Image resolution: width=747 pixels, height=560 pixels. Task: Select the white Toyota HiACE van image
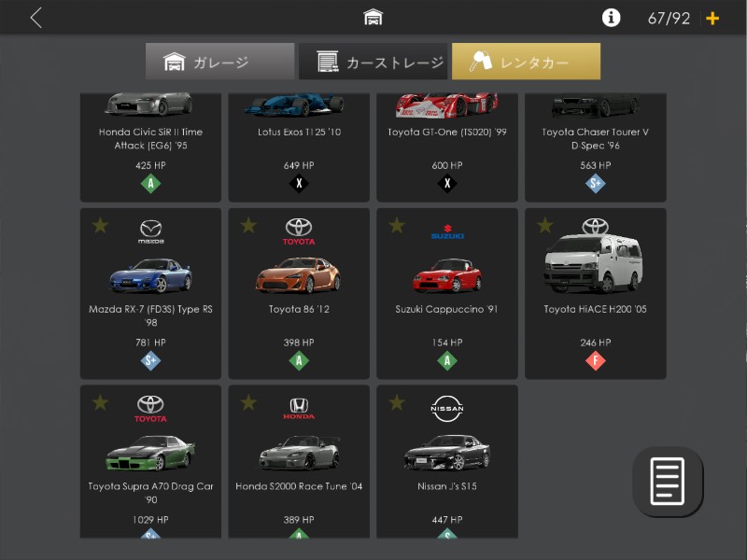594,262
